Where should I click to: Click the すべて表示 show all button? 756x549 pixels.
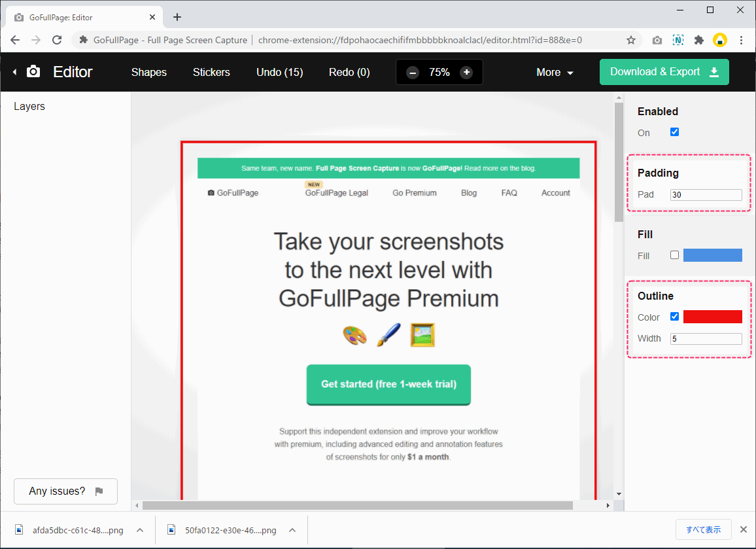point(704,529)
